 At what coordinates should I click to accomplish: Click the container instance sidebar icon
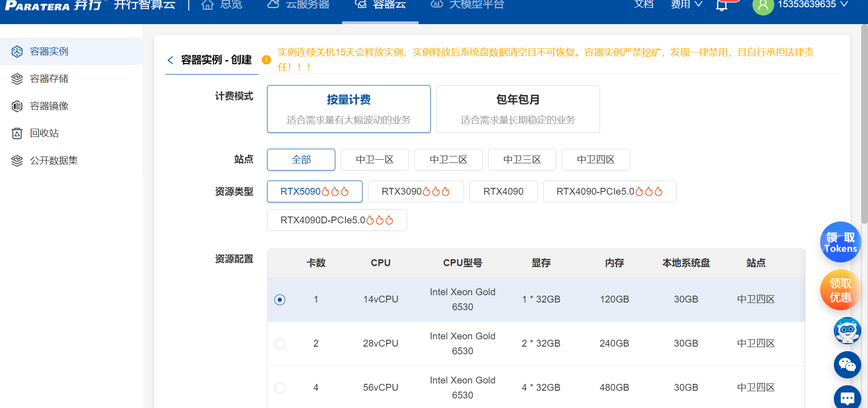(x=17, y=51)
